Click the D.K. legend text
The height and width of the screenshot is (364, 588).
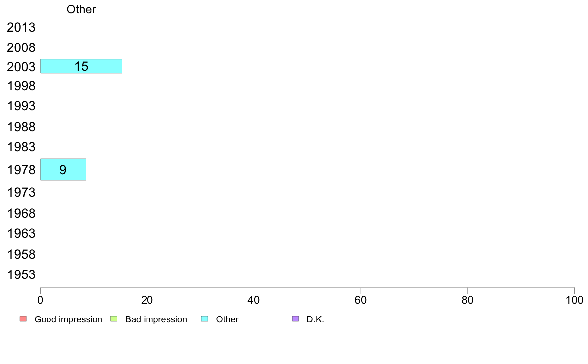[315, 319]
